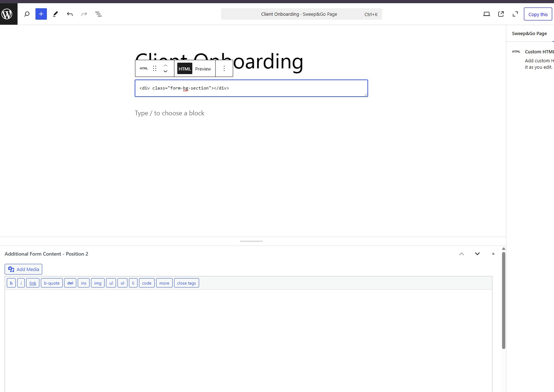Click the Add Media button
554x392 pixels.
pyautogui.click(x=24, y=269)
